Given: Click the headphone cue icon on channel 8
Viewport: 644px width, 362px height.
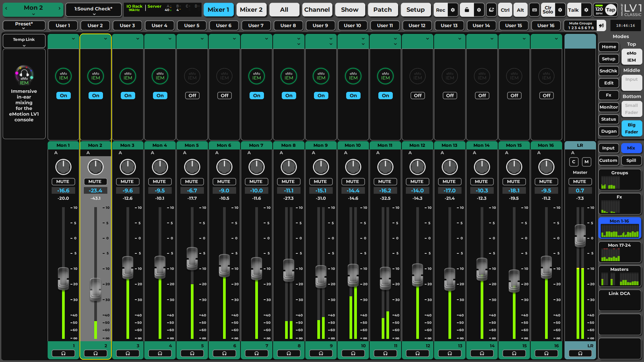Looking at the screenshot, I should click(289, 353).
